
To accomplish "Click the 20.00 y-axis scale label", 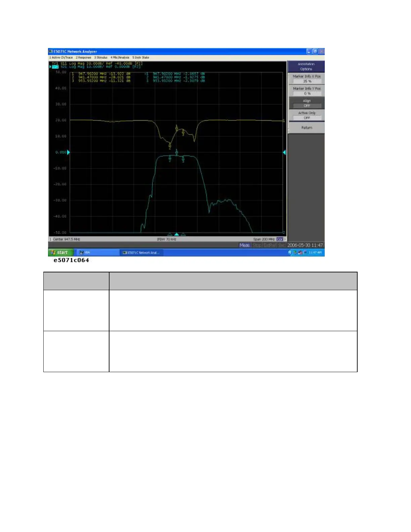I will tap(61, 120).
